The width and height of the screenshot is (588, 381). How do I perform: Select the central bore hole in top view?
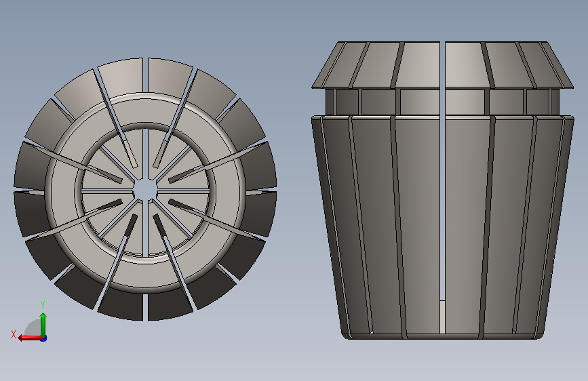pyautogui.click(x=145, y=189)
